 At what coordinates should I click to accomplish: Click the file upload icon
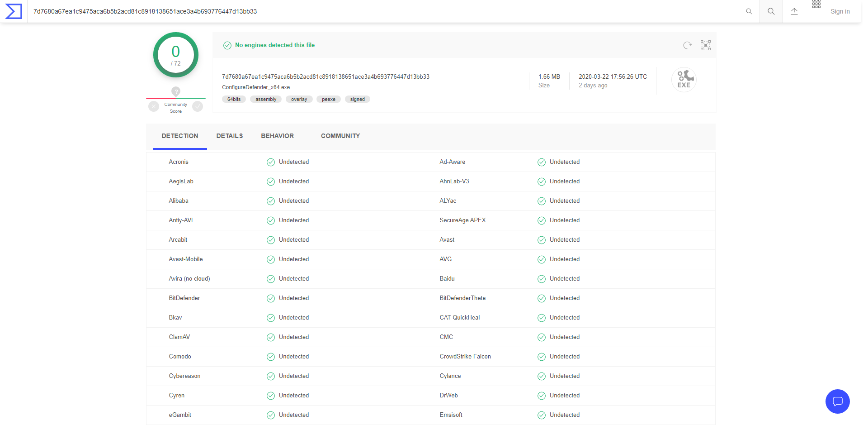pyautogui.click(x=794, y=11)
